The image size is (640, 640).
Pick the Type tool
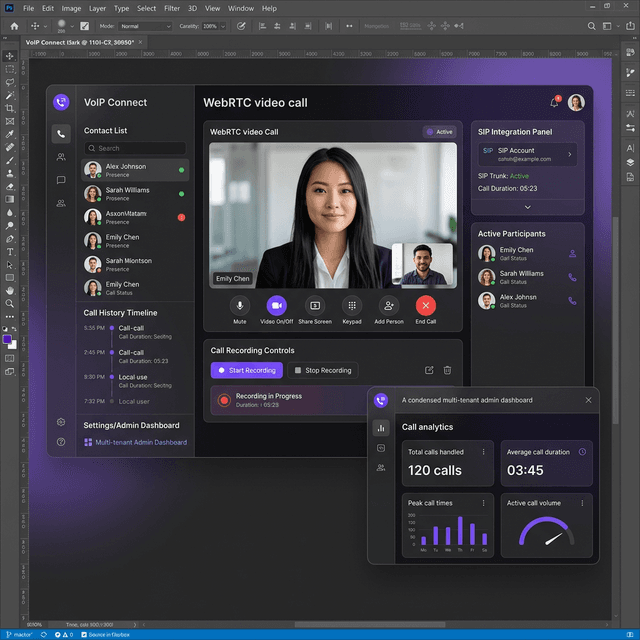[x=10, y=252]
